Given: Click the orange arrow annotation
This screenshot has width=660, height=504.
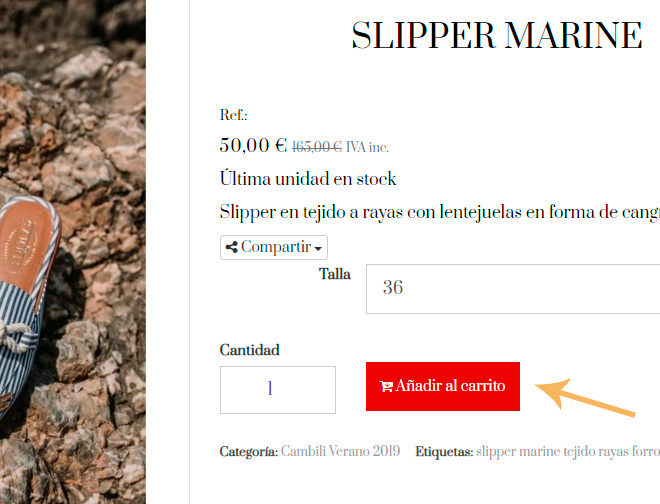Looking at the screenshot, I should [x=585, y=398].
